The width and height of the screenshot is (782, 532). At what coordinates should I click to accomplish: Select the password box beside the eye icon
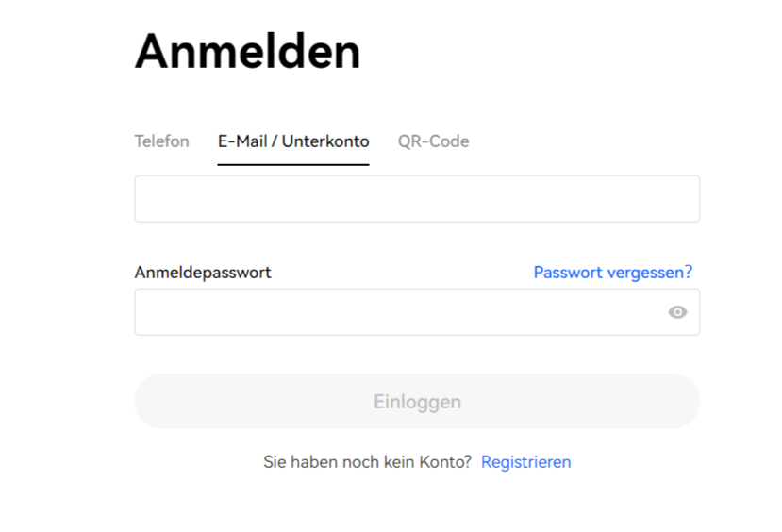[396, 312]
